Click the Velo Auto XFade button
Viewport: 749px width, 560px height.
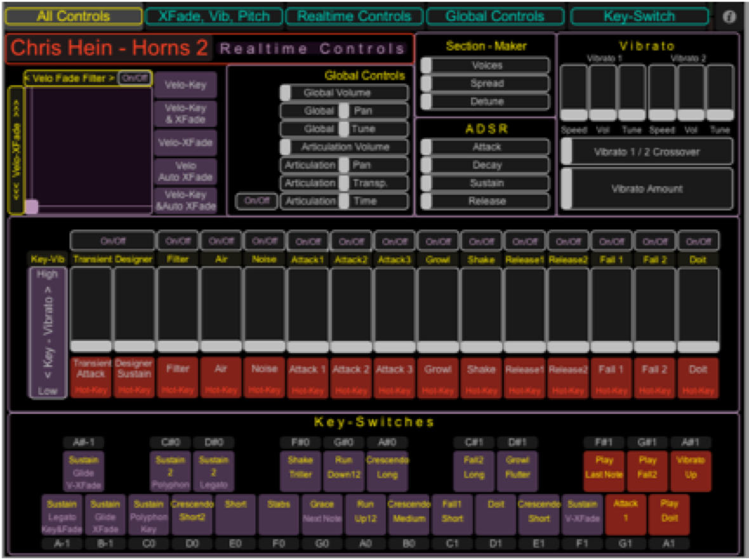(x=185, y=171)
